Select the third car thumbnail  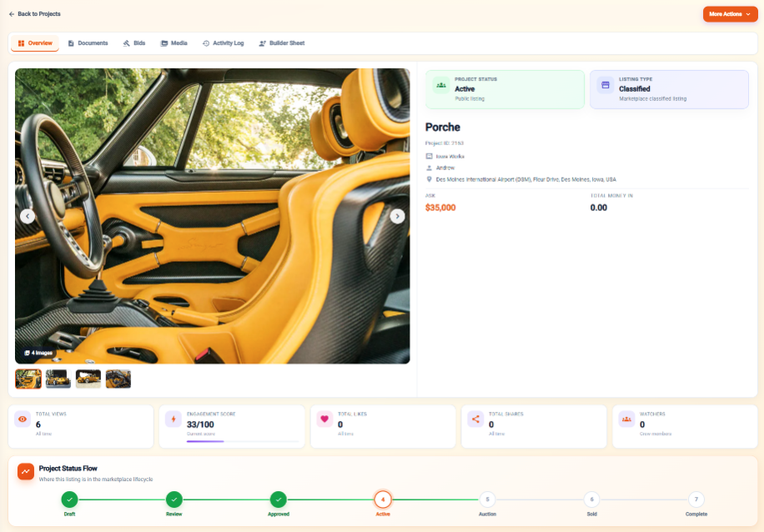coord(88,379)
